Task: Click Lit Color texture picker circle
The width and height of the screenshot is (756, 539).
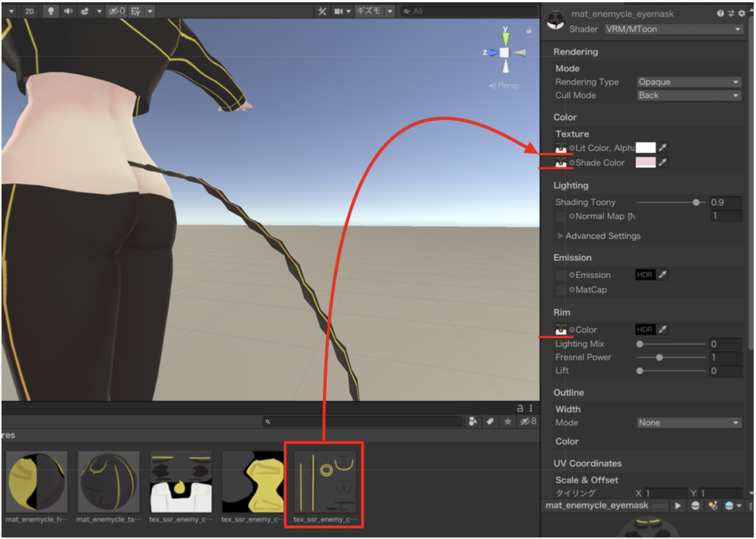Action: click(572, 148)
